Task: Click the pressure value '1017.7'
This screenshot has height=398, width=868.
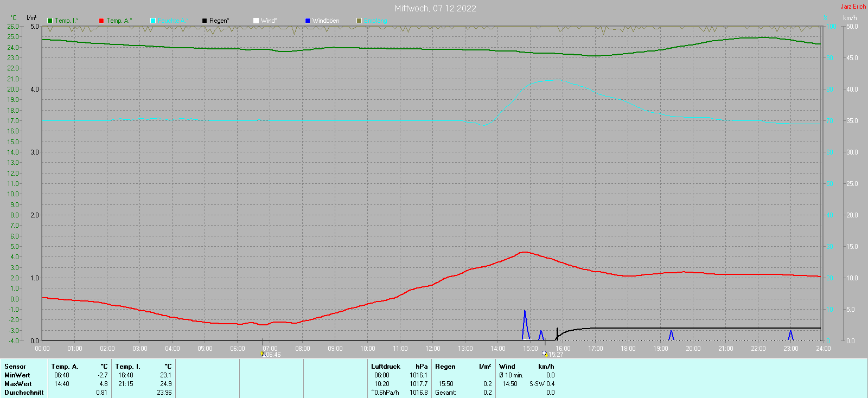Action: click(419, 384)
